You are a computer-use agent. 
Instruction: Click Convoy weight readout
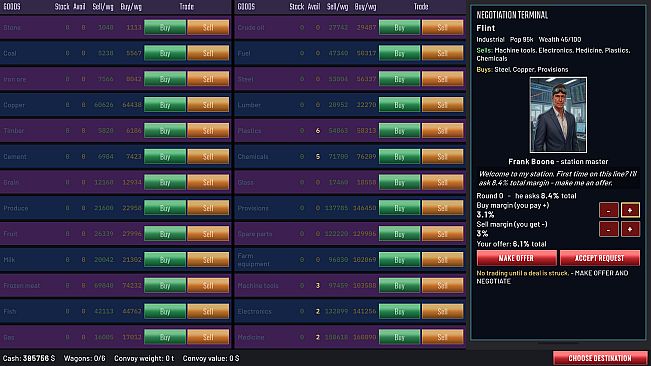[x=144, y=358]
